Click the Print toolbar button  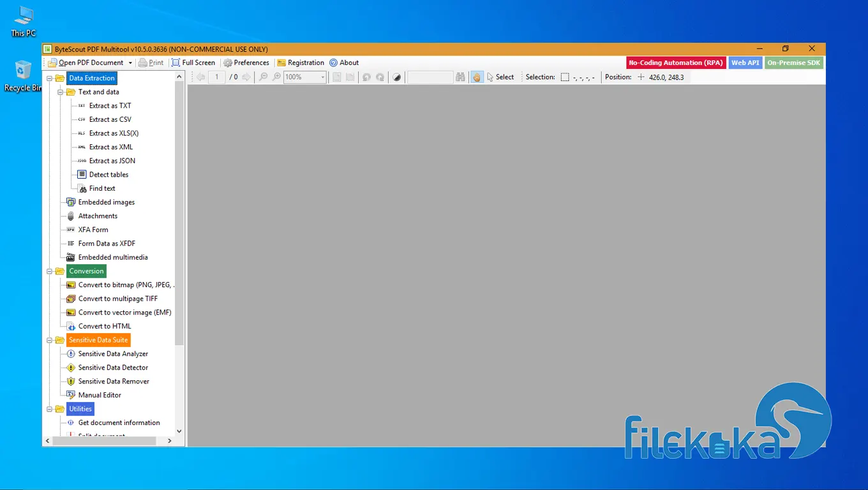pyautogui.click(x=151, y=63)
